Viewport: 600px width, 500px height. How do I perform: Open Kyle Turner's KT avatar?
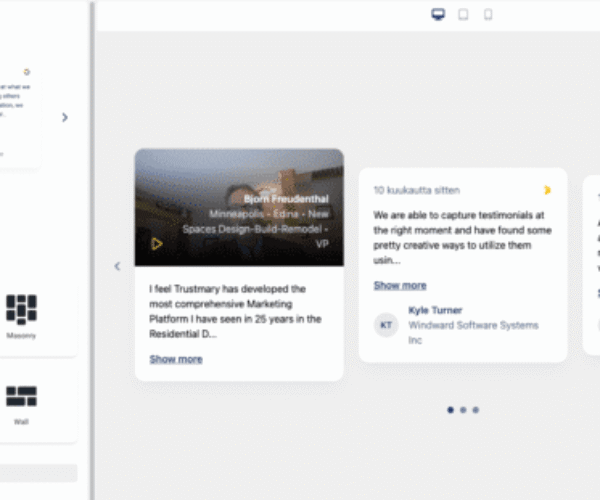(x=386, y=325)
